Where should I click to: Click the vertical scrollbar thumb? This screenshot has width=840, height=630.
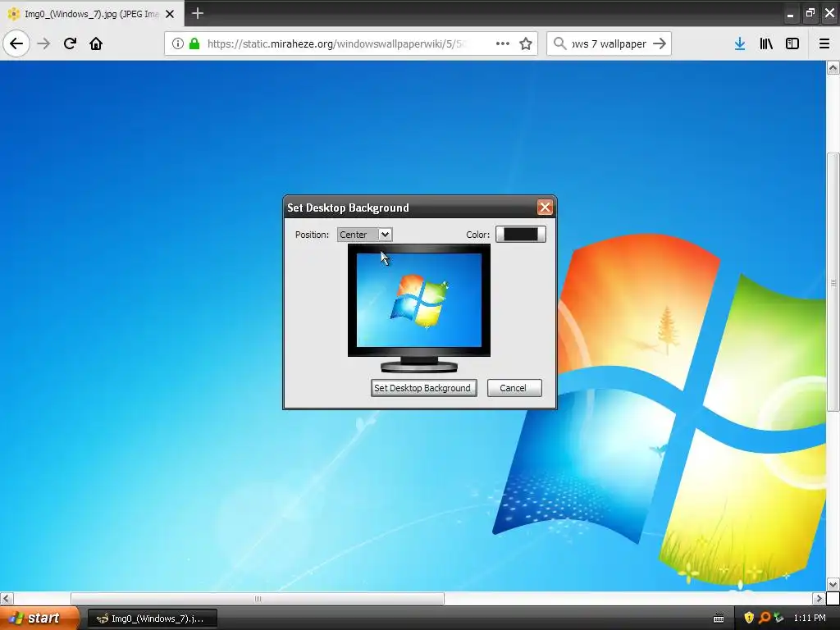[833, 282]
